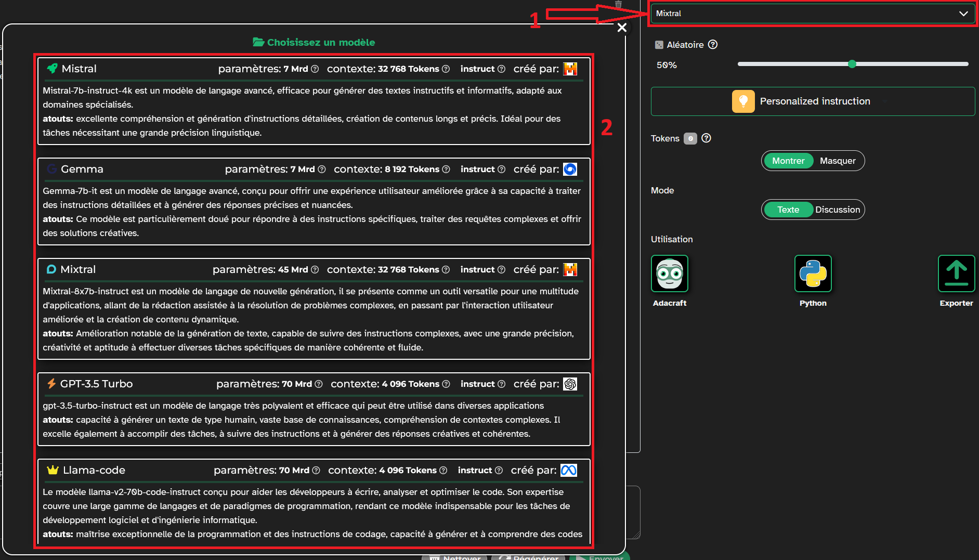
Task: Select Montrer for tokens display
Action: (x=788, y=161)
